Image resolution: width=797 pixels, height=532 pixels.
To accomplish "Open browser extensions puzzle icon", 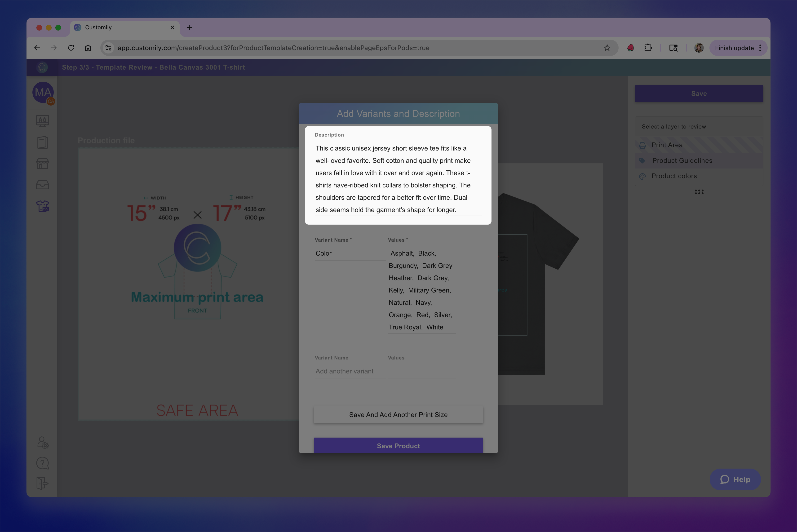I will (x=648, y=48).
